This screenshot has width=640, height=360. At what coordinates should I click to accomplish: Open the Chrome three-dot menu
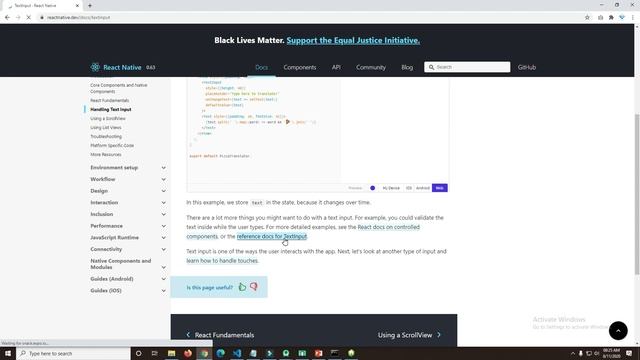click(x=633, y=18)
